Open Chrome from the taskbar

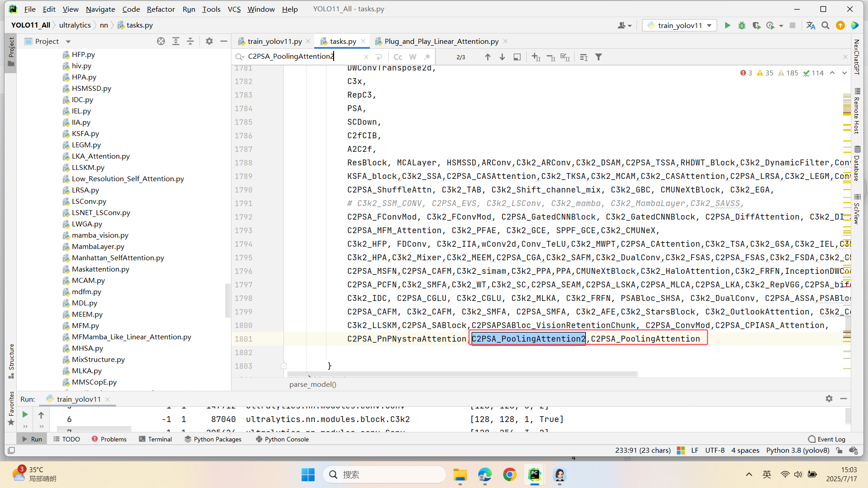[509, 474]
